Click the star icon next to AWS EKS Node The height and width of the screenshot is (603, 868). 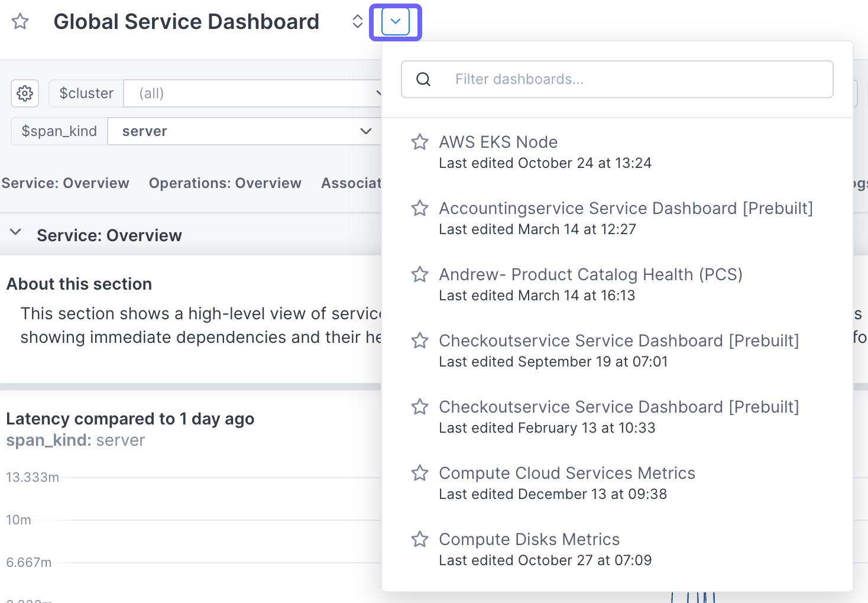[420, 142]
